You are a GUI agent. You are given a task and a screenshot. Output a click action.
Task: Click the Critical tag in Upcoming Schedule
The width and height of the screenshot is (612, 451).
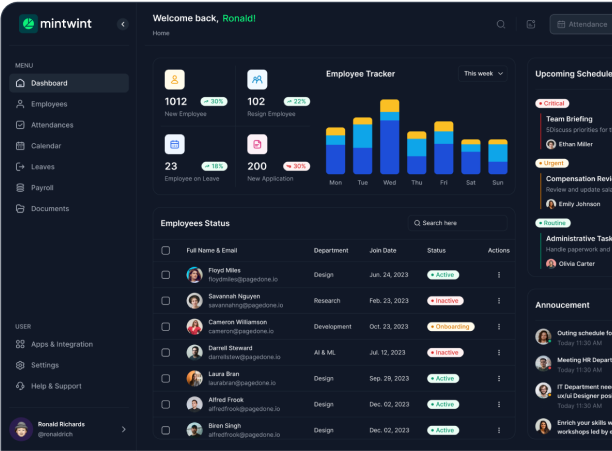[x=552, y=103]
